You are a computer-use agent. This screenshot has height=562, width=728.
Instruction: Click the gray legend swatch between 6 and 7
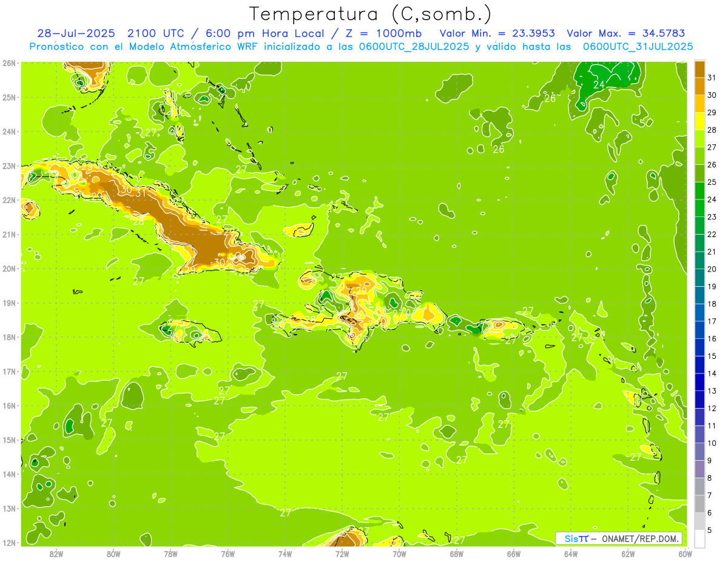tap(699, 504)
